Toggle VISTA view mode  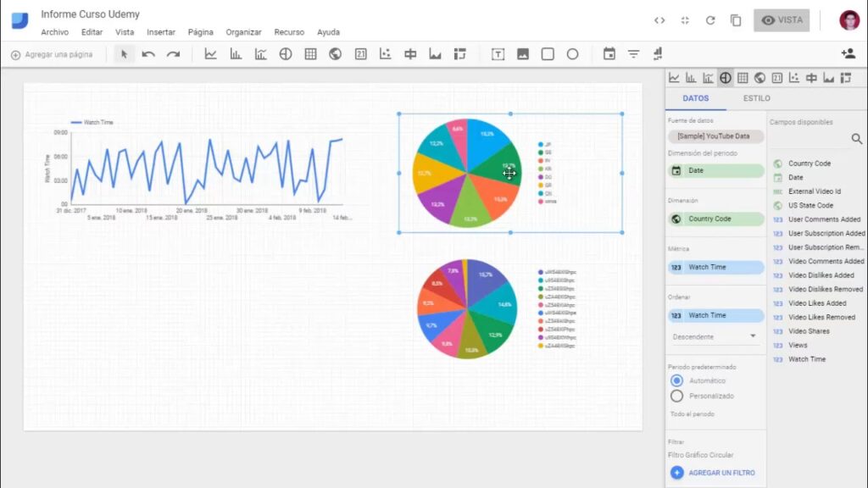781,20
